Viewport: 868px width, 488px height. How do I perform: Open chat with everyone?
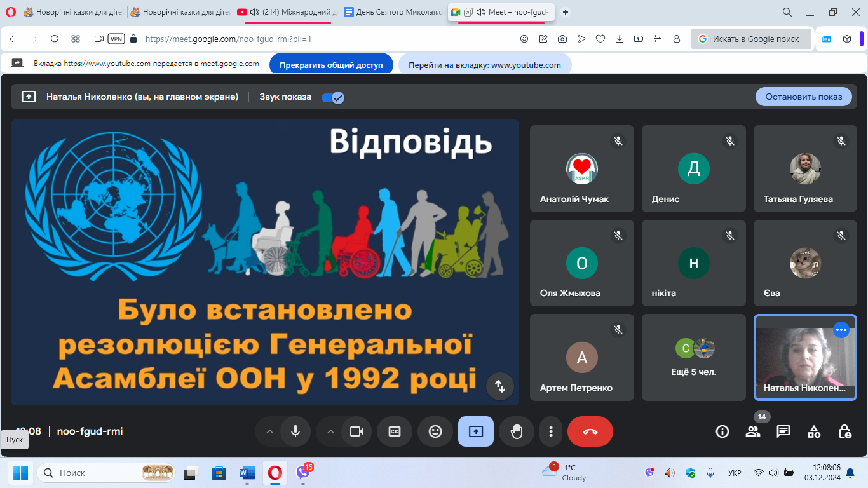click(x=783, y=431)
